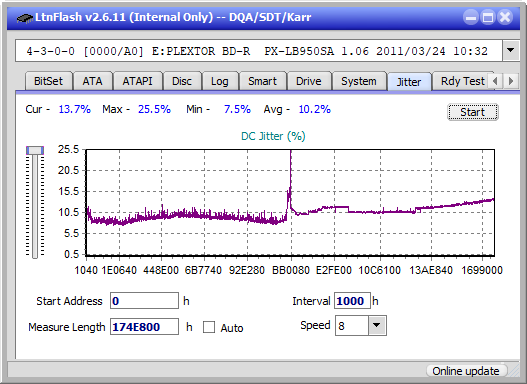The image size is (527, 384).
Task: Expand the Speed dropdown arrow
Action: 377,325
